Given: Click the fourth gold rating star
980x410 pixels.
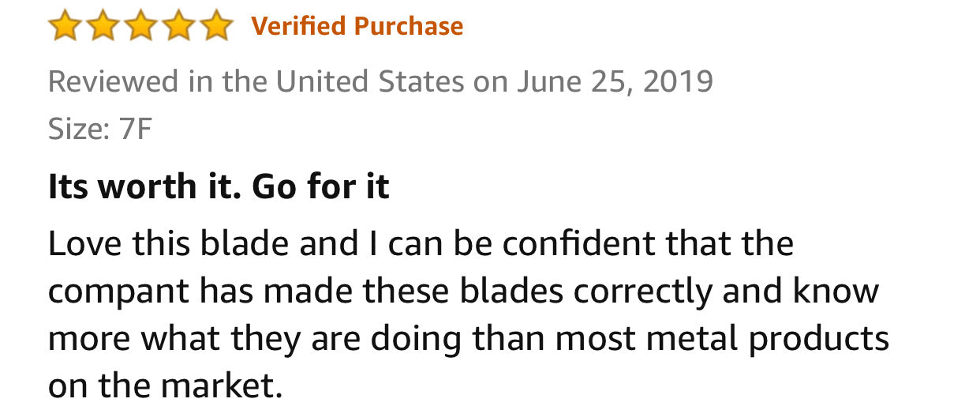Looking at the screenshot, I should tap(178, 27).
